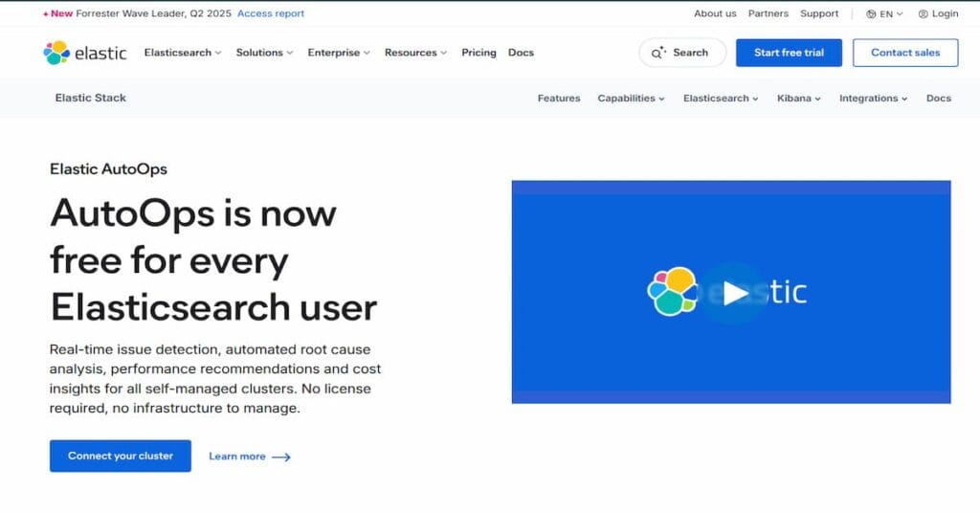
Task: Open the Integrations submenu
Action: click(873, 98)
